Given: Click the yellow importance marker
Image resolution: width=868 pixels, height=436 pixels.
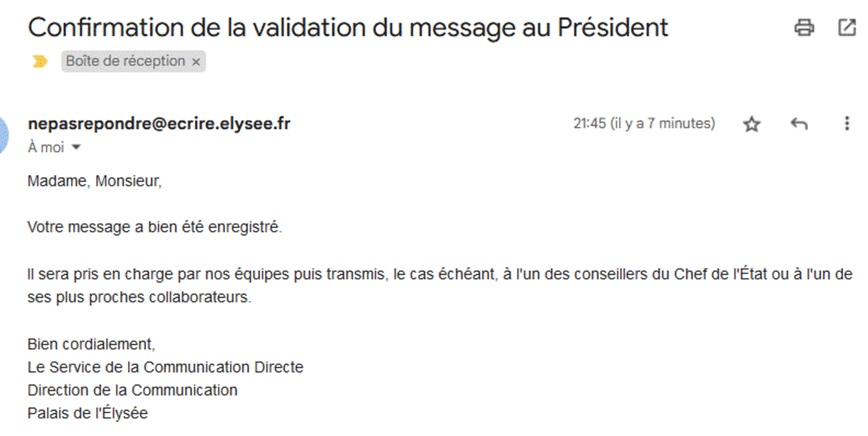Looking at the screenshot, I should point(41,62).
